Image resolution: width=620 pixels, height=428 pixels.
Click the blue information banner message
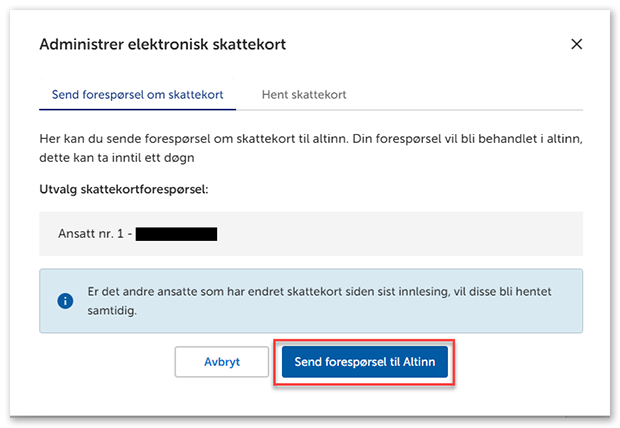(x=322, y=300)
